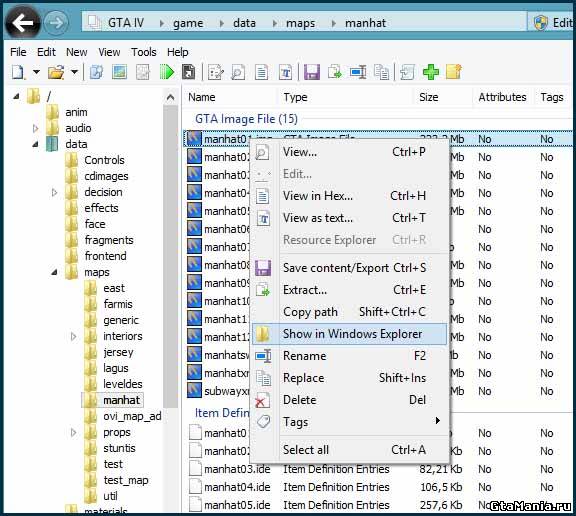Screen dimensions: 576x516
Task: Choose Show in Windows Explorer
Action: 349,334
